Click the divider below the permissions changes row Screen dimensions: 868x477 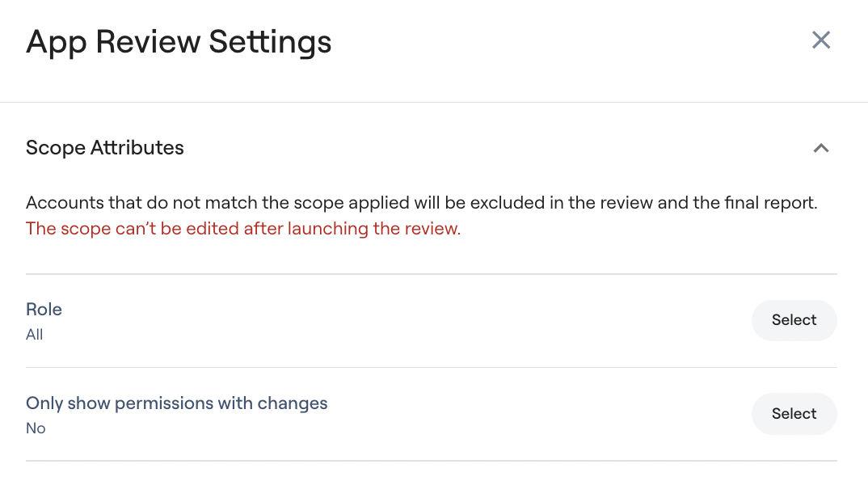pos(432,461)
